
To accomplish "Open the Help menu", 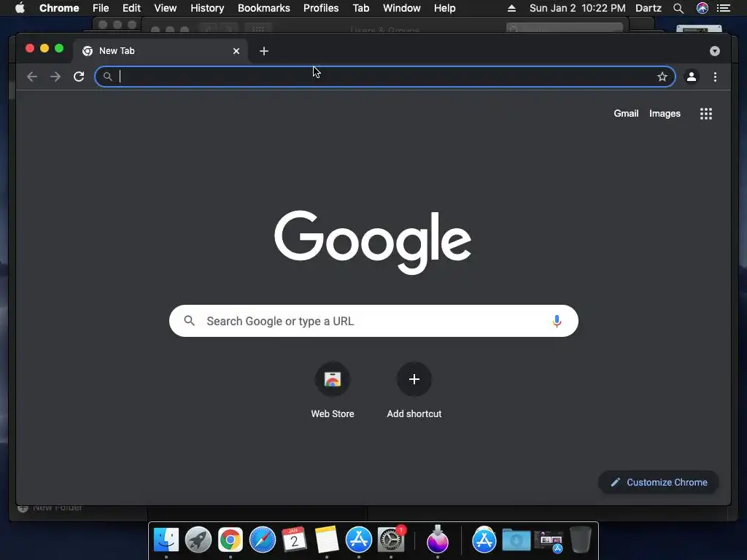I will (444, 8).
